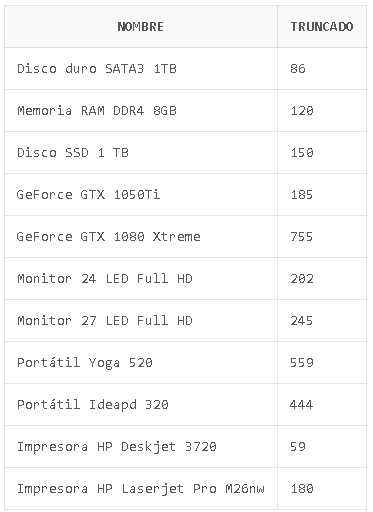373x512 pixels.
Task: Click the truncated value 245
Action: coord(302,321)
